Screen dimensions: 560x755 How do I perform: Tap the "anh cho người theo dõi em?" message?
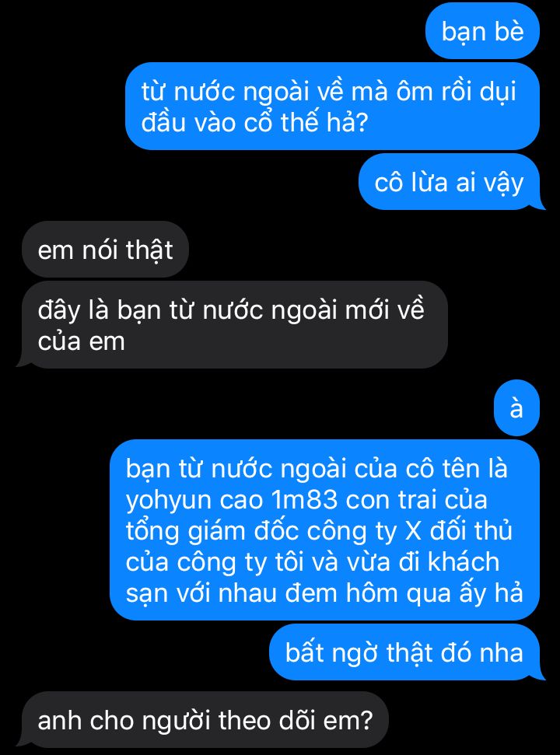click(x=204, y=719)
